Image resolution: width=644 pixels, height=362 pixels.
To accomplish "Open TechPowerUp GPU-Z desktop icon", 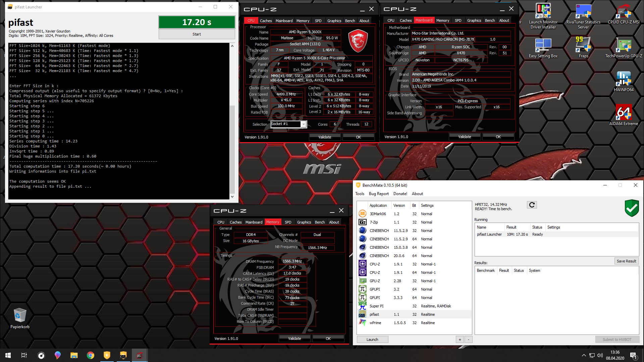I will coord(624,48).
